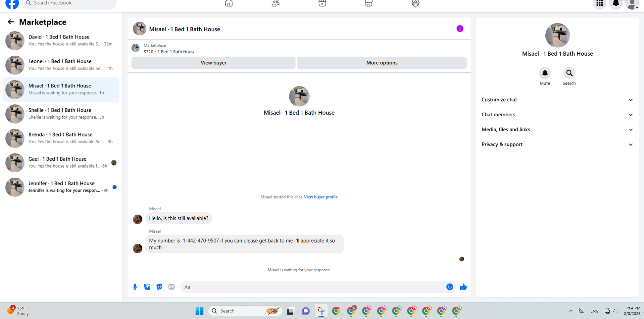Image resolution: width=644 pixels, height=319 pixels.
Task: Open Leonel's 1 Bed 1 Bath House chat
Action: click(x=61, y=65)
